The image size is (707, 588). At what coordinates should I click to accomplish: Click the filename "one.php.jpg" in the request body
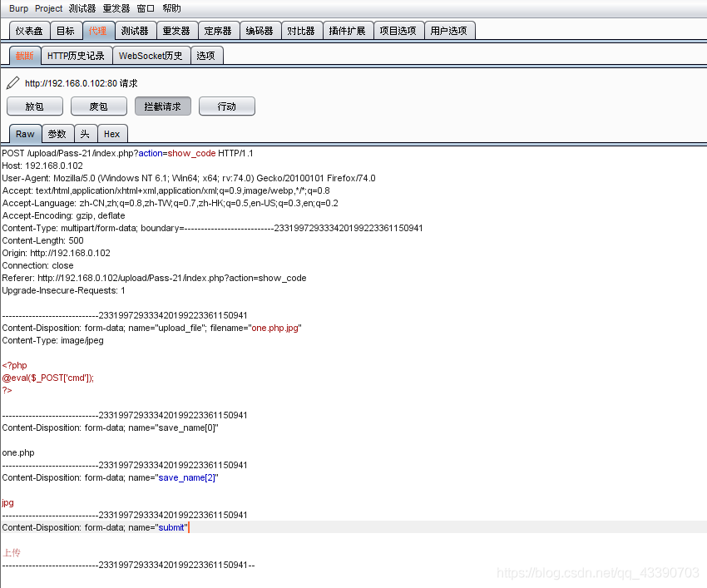pyautogui.click(x=275, y=329)
